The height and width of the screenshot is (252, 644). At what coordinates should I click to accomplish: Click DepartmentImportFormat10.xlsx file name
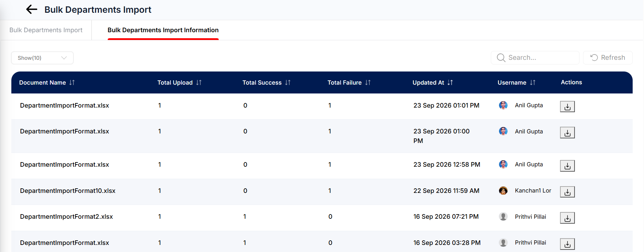pyautogui.click(x=68, y=191)
